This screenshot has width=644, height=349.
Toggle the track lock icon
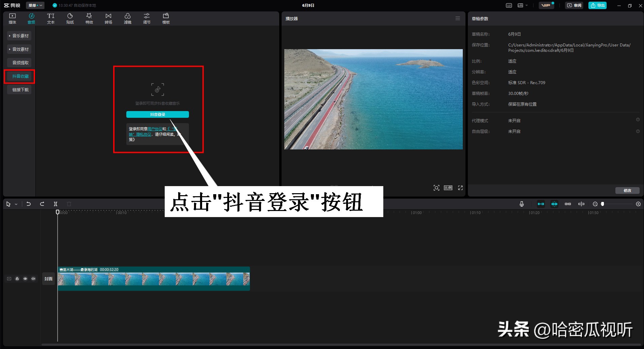17,278
